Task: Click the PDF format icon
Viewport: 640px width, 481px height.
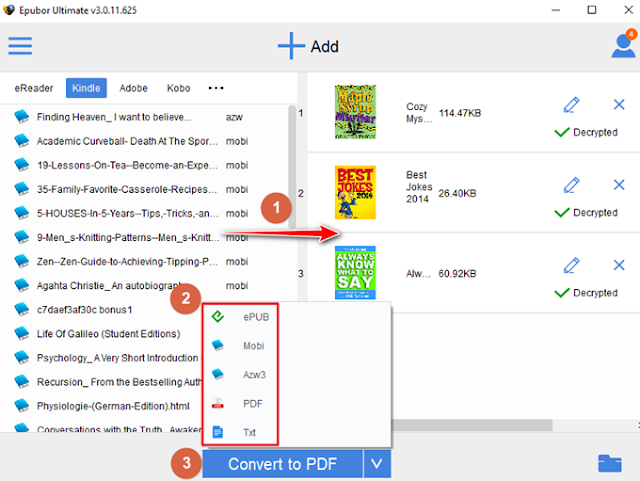Action: [218, 403]
